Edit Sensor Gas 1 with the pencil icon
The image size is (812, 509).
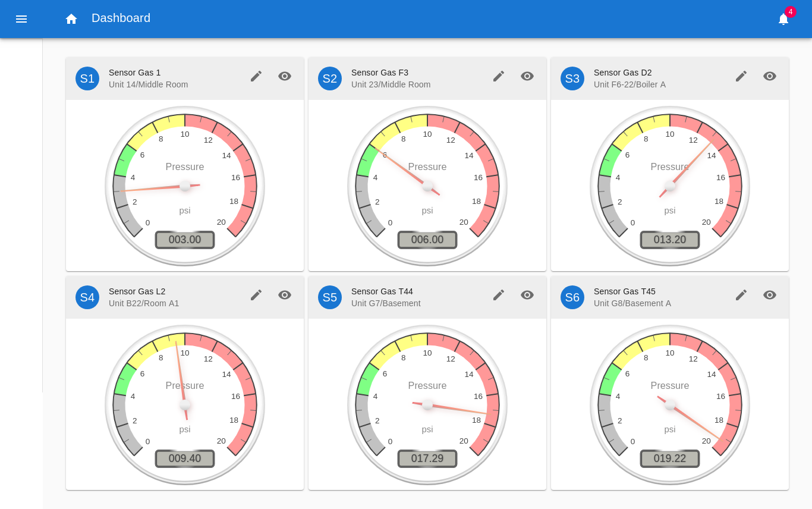point(256,76)
